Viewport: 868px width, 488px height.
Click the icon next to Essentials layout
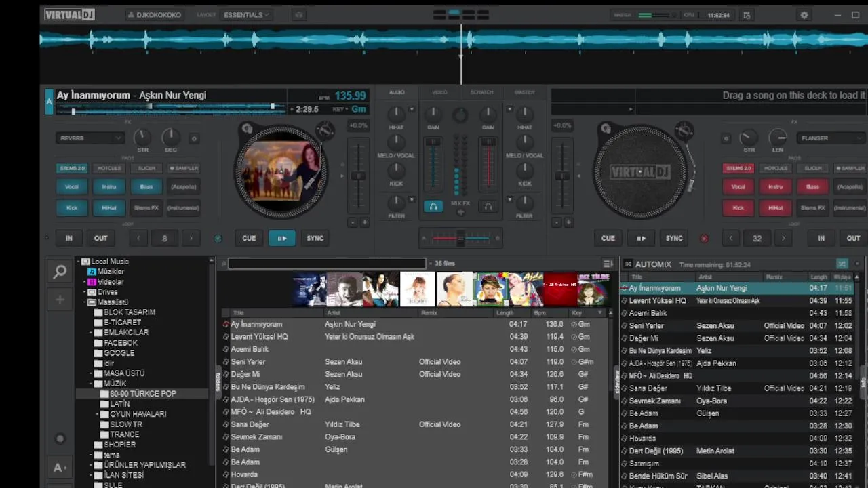[x=299, y=15]
